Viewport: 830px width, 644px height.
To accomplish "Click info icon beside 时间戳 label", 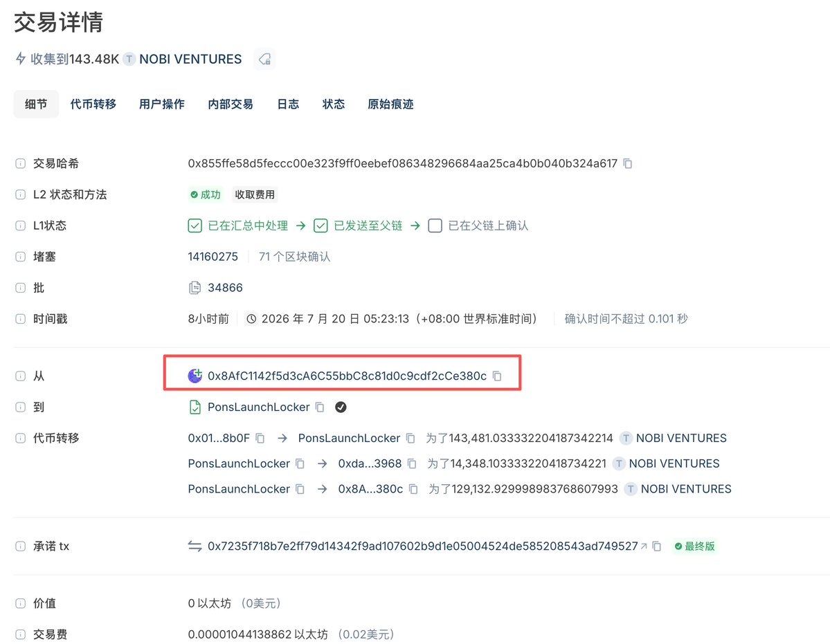I will [21, 319].
